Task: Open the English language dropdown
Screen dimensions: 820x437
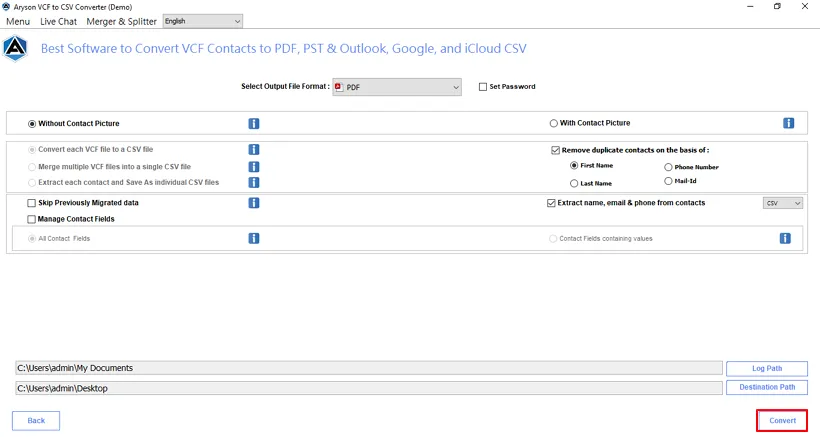Action: [x=202, y=21]
